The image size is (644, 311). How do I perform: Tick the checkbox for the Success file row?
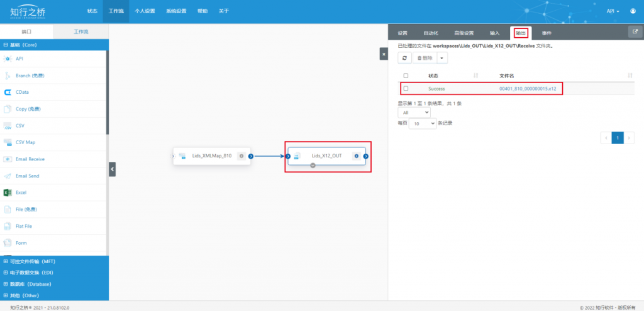coord(406,88)
